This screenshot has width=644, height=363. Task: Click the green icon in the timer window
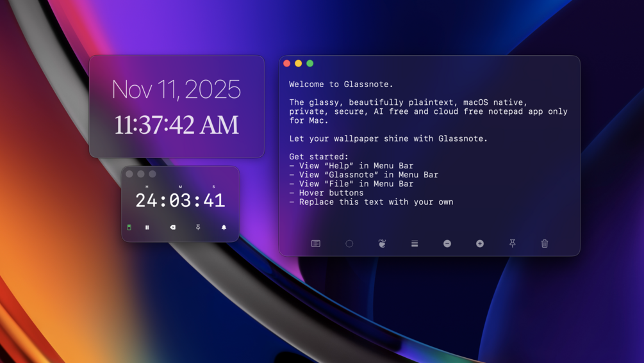[129, 227]
